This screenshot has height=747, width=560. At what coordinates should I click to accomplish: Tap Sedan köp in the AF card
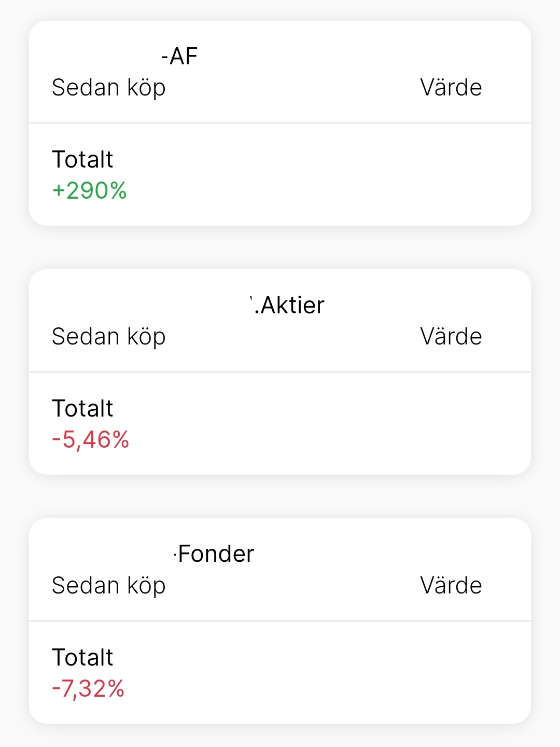(x=108, y=88)
